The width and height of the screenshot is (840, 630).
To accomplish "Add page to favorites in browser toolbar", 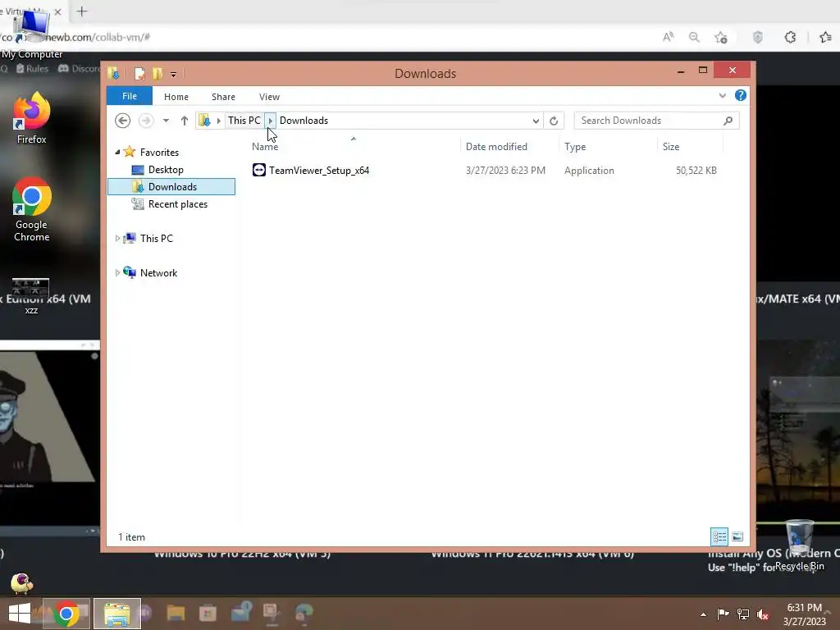I will pos(720,37).
